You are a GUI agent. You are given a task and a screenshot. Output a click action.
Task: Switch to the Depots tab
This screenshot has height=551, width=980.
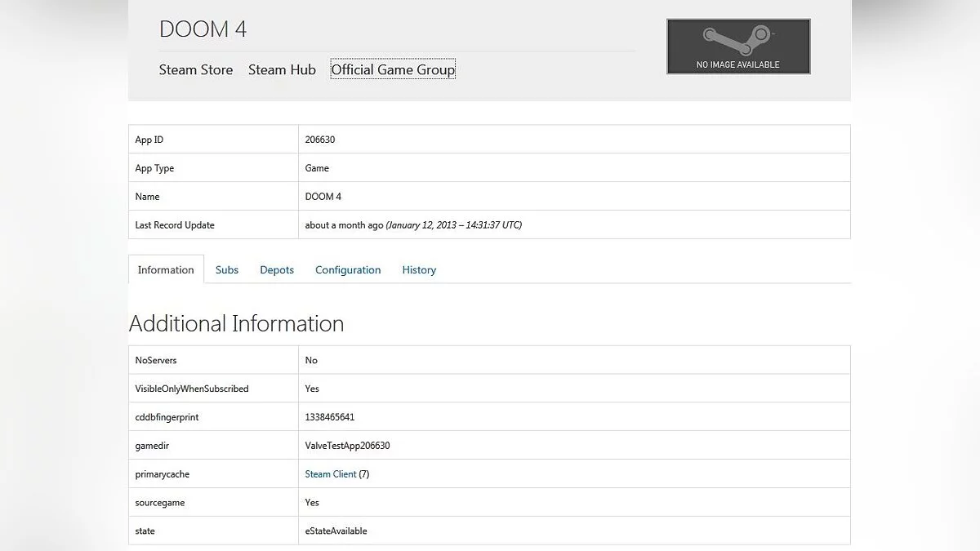tap(277, 270)
